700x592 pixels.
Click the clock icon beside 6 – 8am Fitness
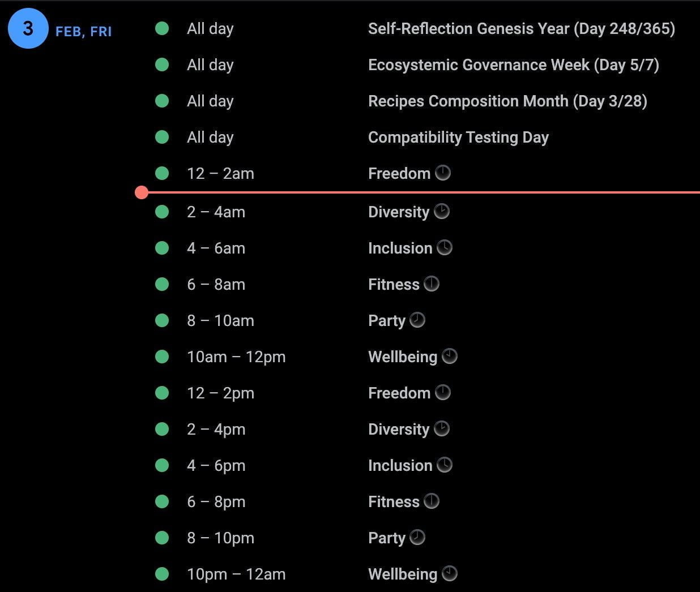click(x=432, y=284)
